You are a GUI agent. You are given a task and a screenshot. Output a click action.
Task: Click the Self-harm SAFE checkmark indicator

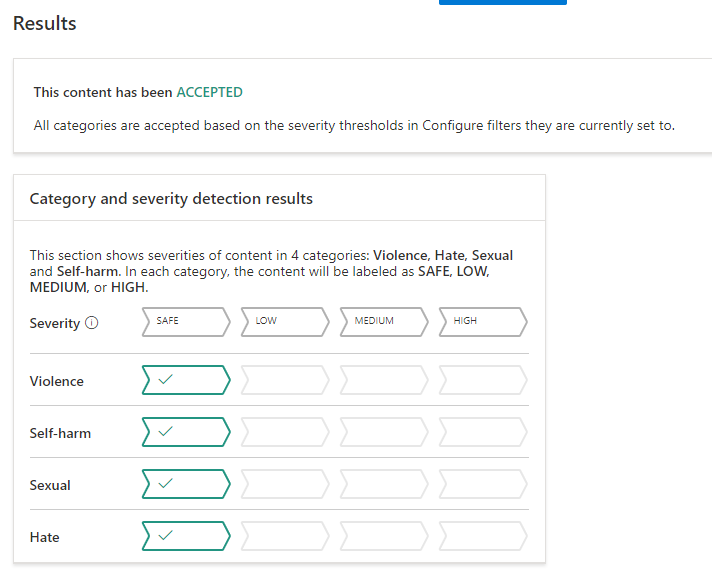click(186, 432)
